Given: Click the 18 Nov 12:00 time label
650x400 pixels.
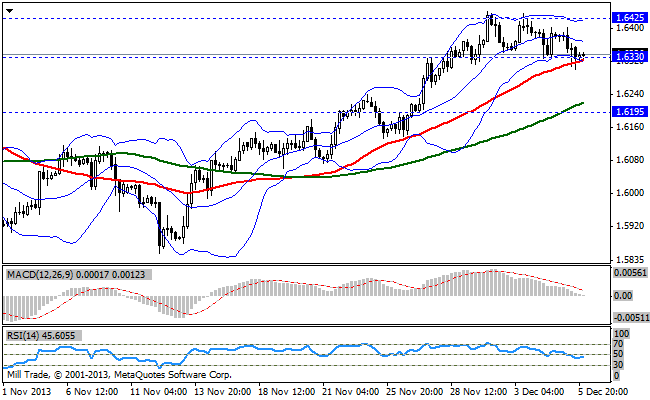Looking at the screenshot, I should [x=287, y=392].
